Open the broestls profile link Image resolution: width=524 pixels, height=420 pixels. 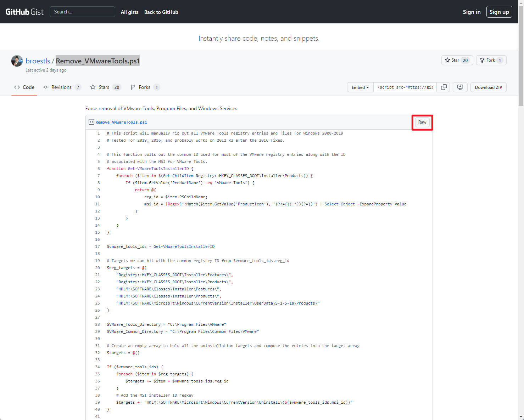tap(38, 61)
